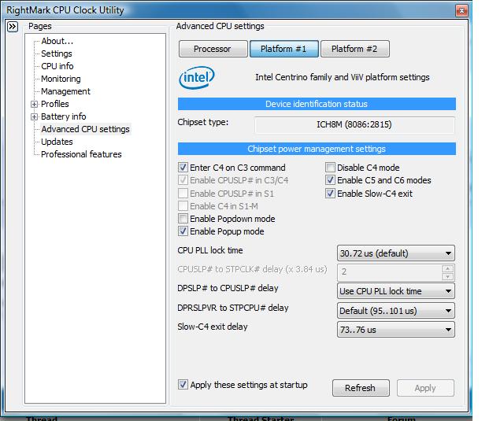Toggle Enable C4 in S1-M checkbox
Image resolution: width=504 pixels, height=421 pixels.
click(x=183, y=206)
